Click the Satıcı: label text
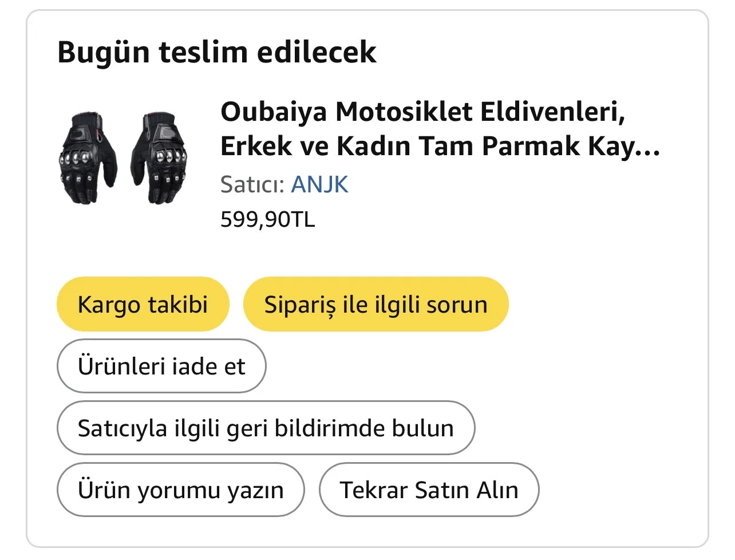 pyautogui.click(x=252, y=184)
